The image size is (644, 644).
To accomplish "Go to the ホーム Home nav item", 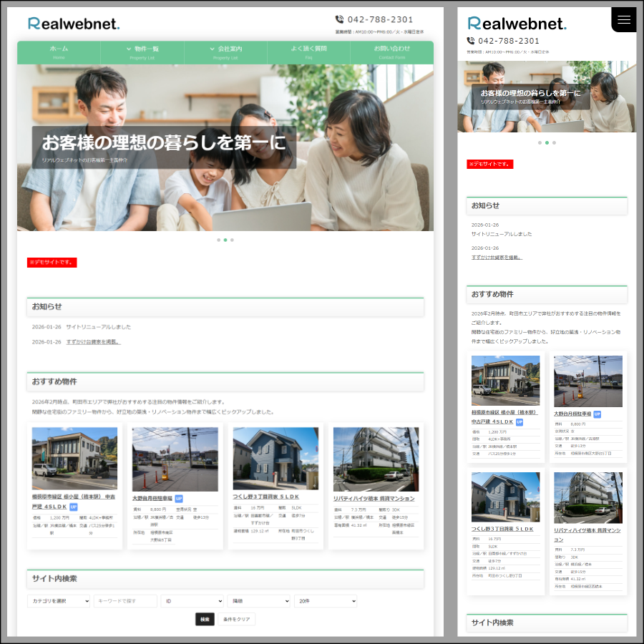I will click(59, 52).
